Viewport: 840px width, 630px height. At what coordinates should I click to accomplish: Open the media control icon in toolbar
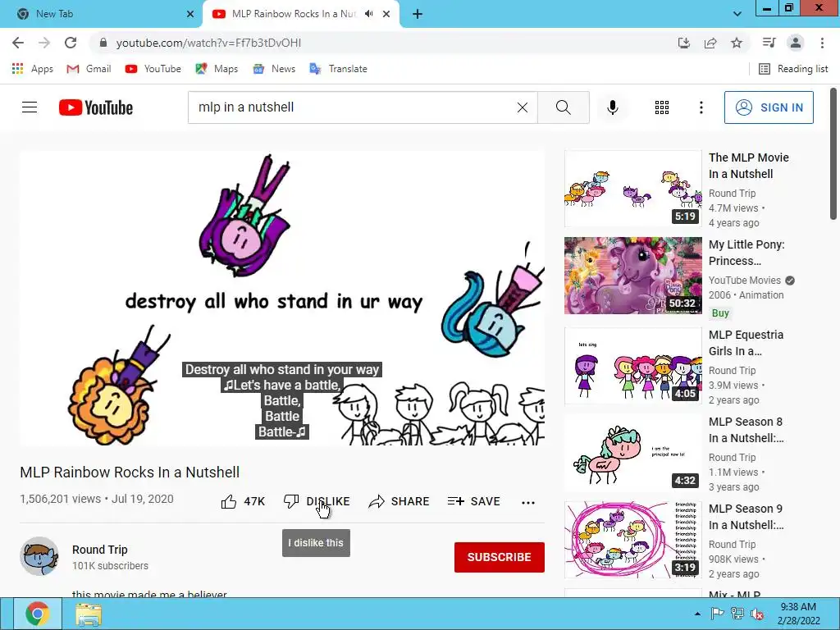click(x=769, y=43)
